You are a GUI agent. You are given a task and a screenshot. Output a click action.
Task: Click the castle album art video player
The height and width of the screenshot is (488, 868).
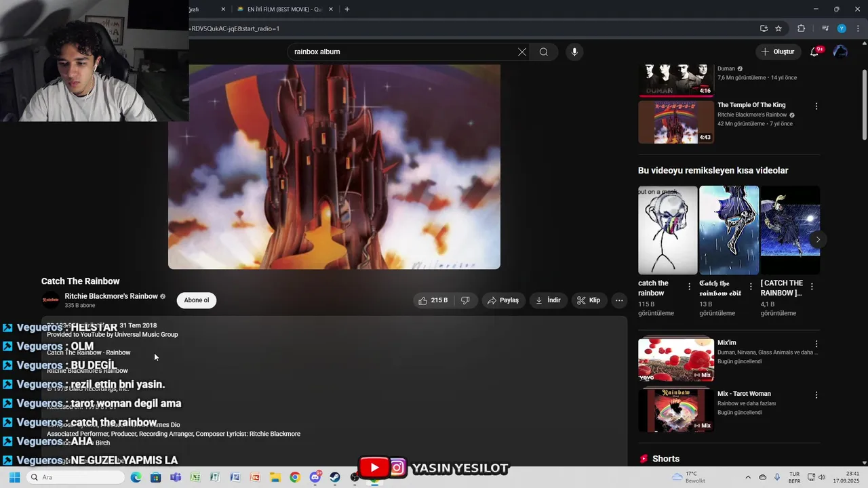click(334, 167)
